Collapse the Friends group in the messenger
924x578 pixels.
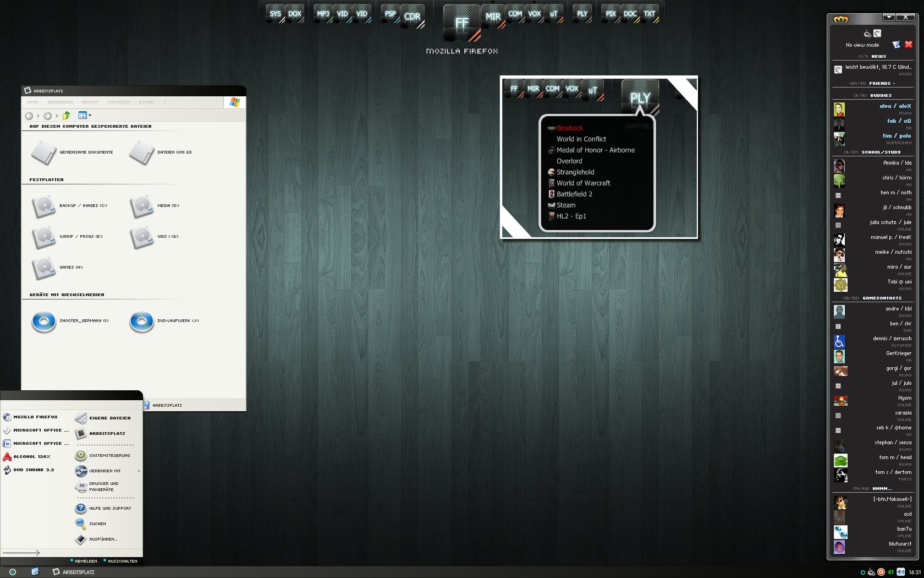[872, 84]
